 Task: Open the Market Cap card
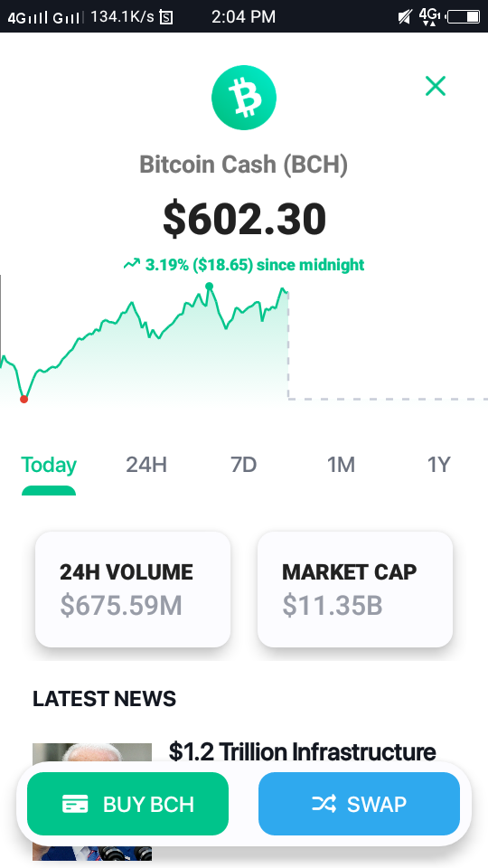click(x=355, y=589)
